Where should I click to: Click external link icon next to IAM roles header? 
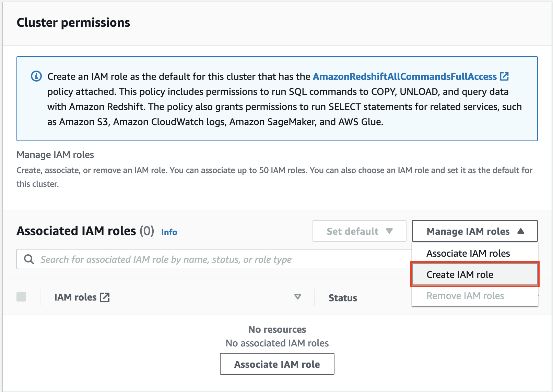(x=105, y=297)
